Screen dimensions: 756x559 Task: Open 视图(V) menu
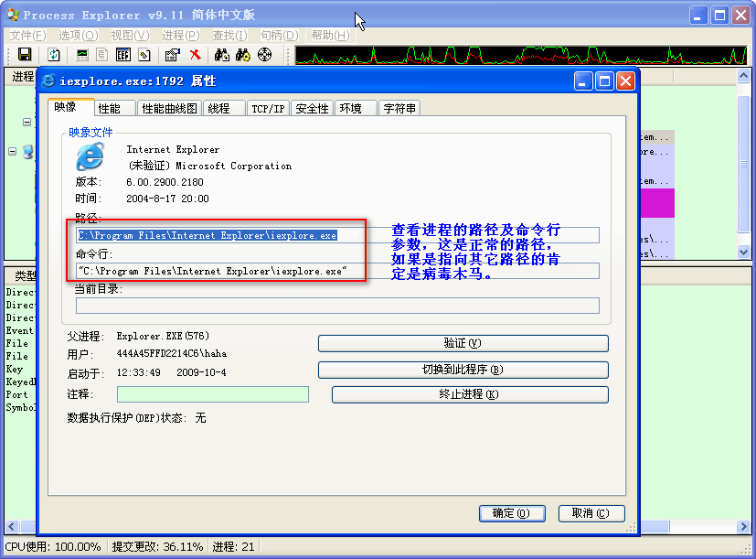tap(130, 36)
